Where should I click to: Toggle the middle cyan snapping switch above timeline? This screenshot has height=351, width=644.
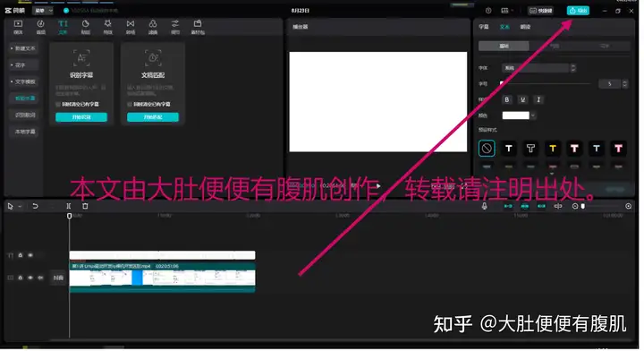524,206
